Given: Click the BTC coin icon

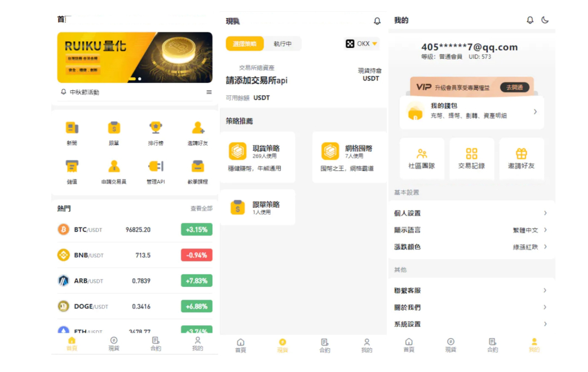Looking at the screenshot, I should [x=63, y=229].
